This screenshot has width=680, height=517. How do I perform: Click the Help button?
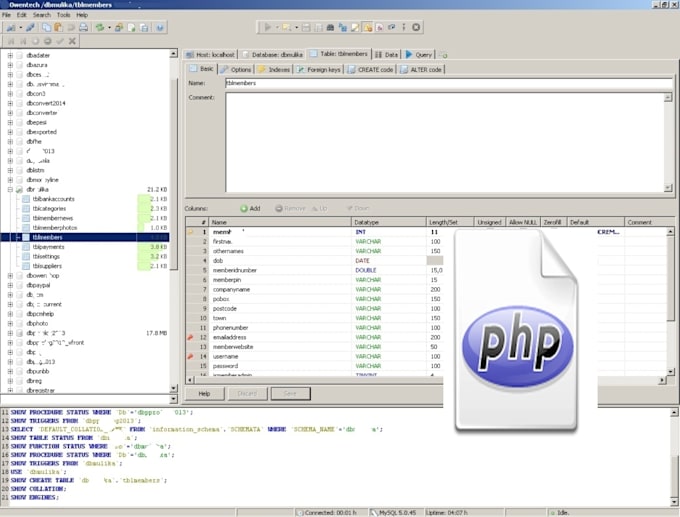pos(203,394)
